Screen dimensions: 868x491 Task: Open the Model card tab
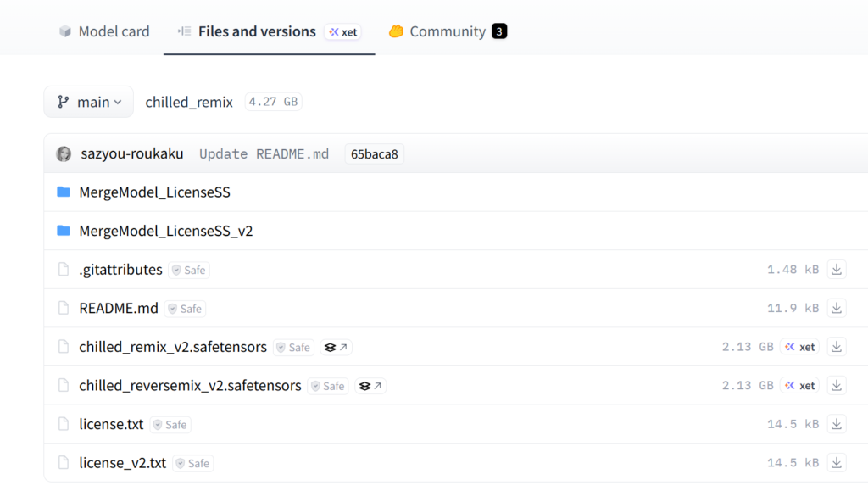click(x=104, y=31)
